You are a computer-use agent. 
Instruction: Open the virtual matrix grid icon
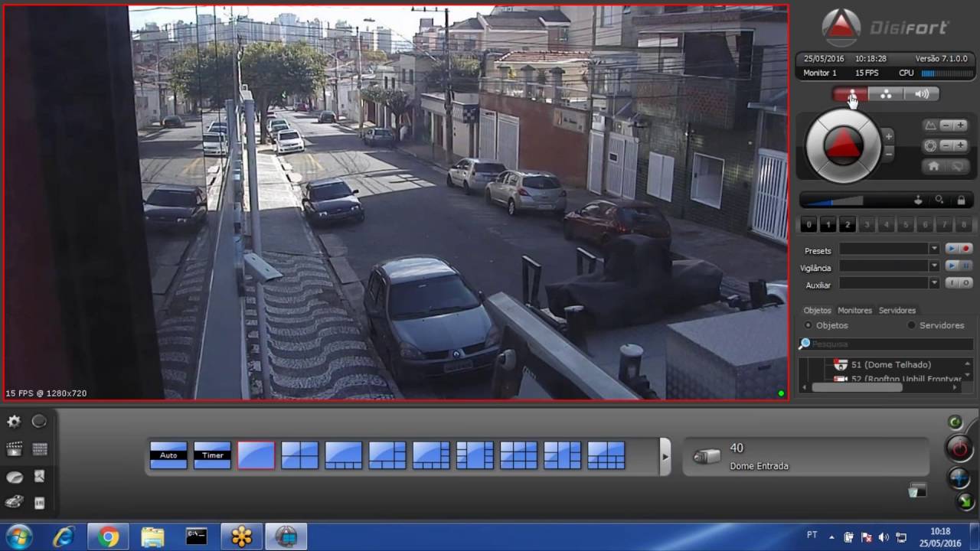coord(40,449)
